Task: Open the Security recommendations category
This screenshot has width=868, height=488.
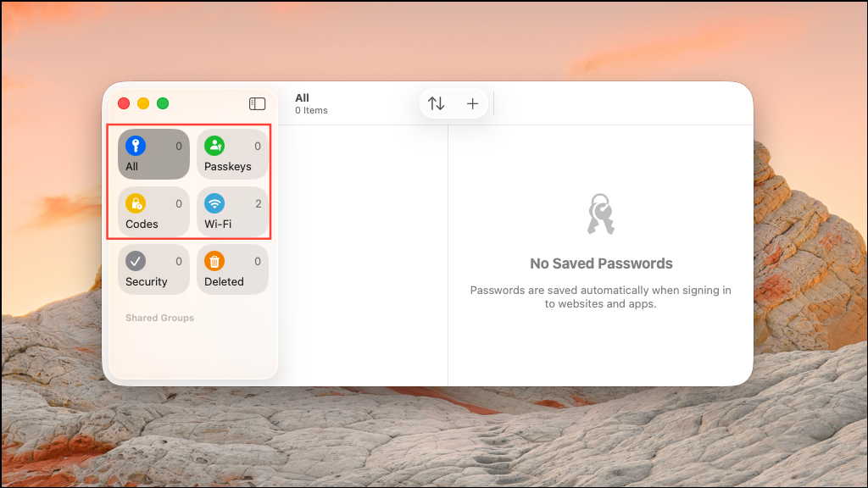Action: tap(153, 269)
